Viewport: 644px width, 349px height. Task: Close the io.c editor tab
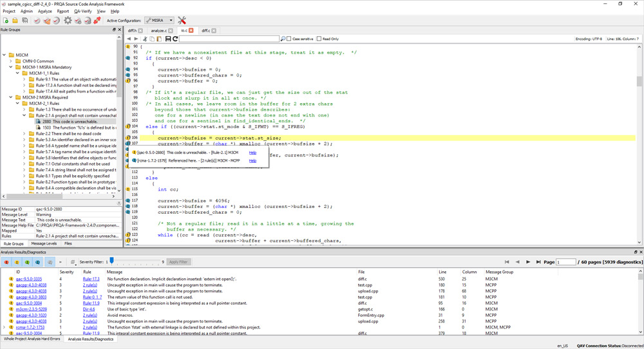(x=191, y=31)
